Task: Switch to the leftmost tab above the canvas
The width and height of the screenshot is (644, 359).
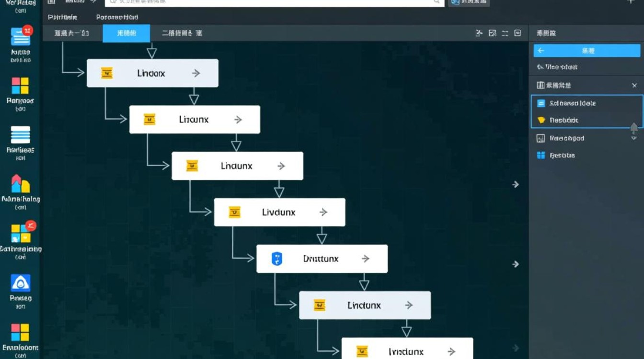Action: click(x=73, y=33)
